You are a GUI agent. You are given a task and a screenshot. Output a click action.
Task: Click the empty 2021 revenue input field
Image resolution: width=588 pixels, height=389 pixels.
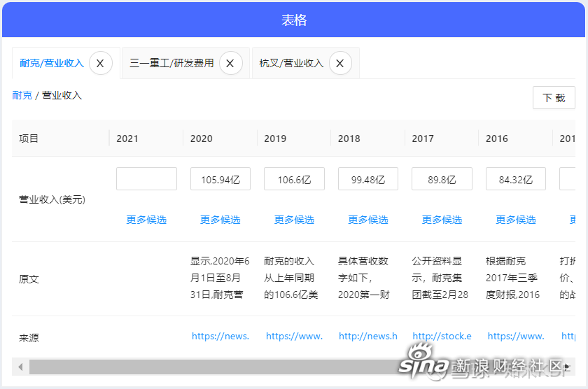click(146, 179)
